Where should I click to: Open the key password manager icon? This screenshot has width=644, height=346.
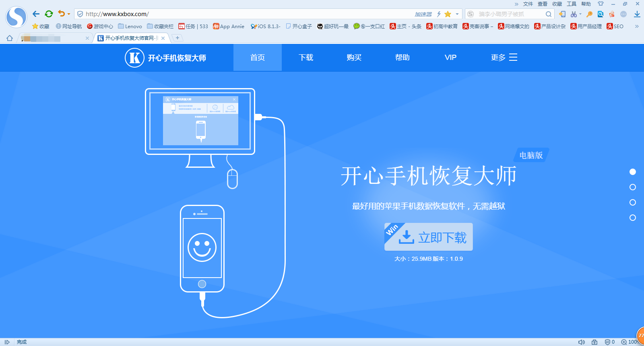pyautogui.click(x=589, y=14)
